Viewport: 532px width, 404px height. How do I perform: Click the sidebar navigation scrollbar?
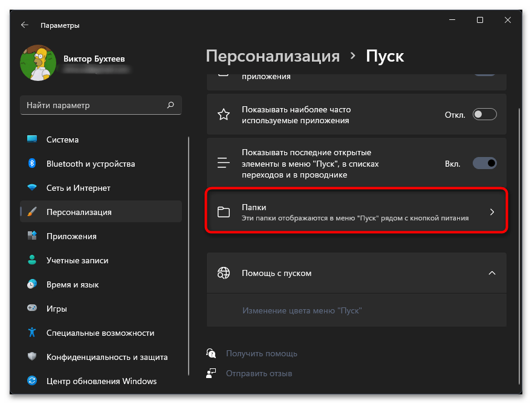(188, 256)
